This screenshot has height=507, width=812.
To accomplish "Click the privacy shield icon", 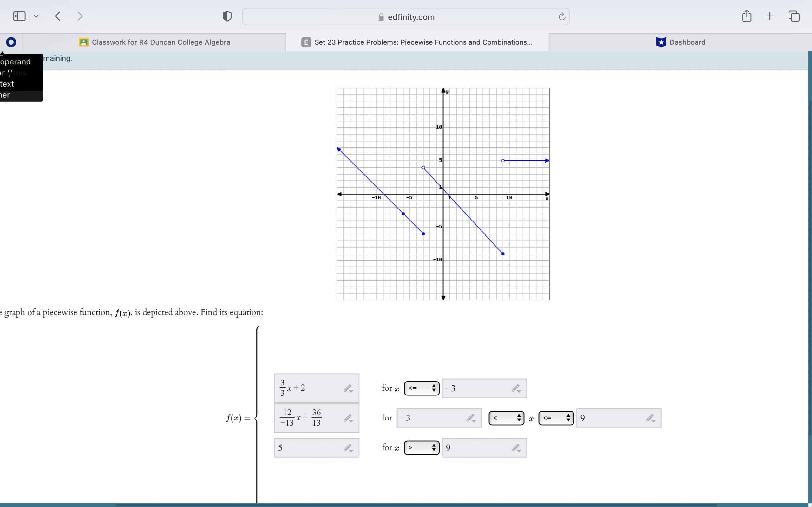I will click(x=227, y=16).
